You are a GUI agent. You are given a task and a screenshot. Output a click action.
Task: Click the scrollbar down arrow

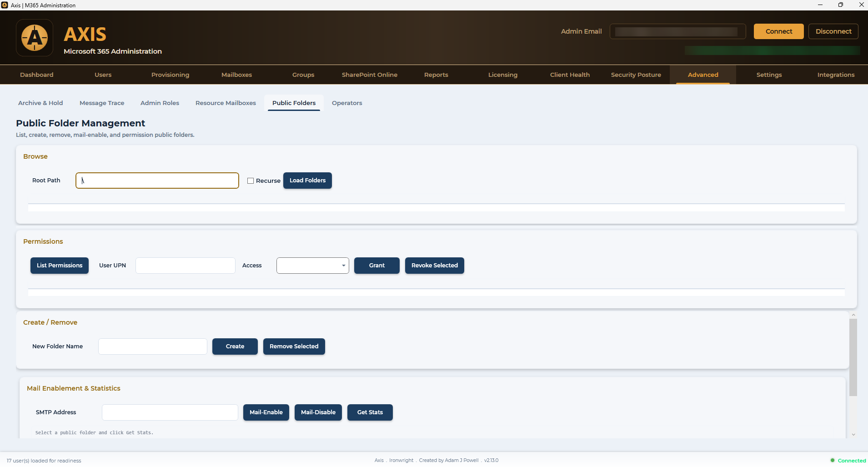pyautogui.click(x=853, y=435)
